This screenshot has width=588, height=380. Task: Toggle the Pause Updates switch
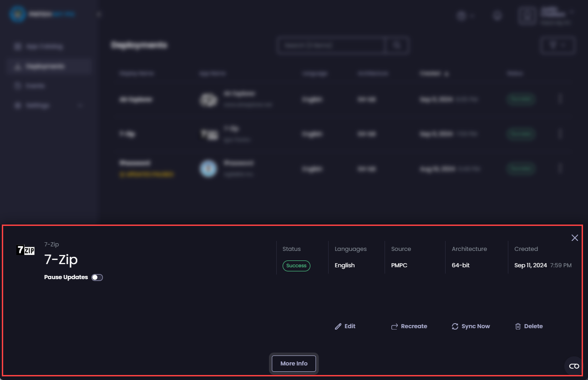pyautogui.click(x=97, y=277)
